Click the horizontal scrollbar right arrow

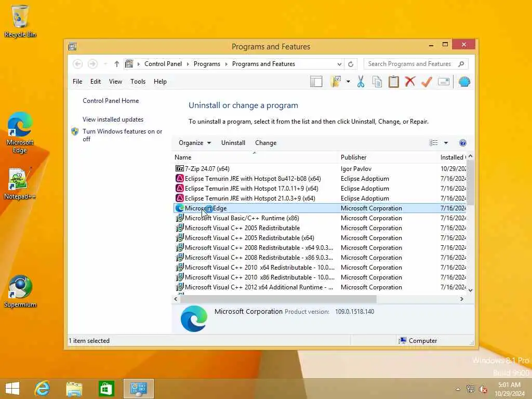click(461, 299)
